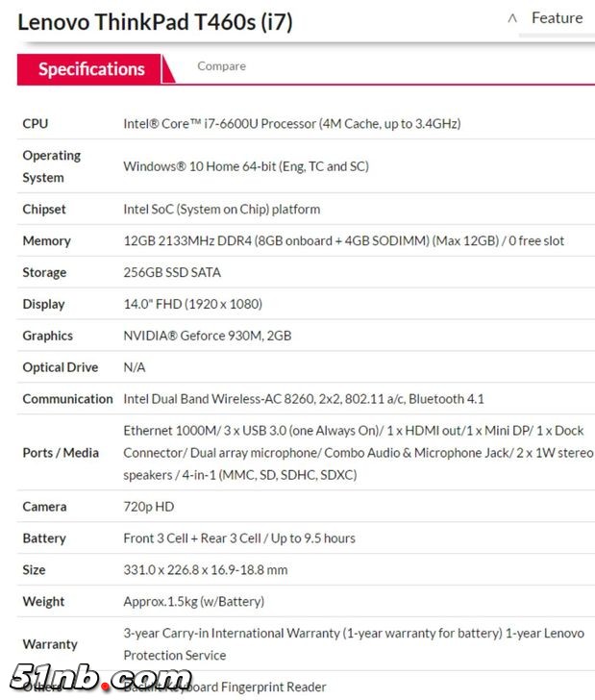This screenshot has width=595, height=700.
Task: Click the Intel Core i7-6600U Processor text
Action: (x=291, y=124)
